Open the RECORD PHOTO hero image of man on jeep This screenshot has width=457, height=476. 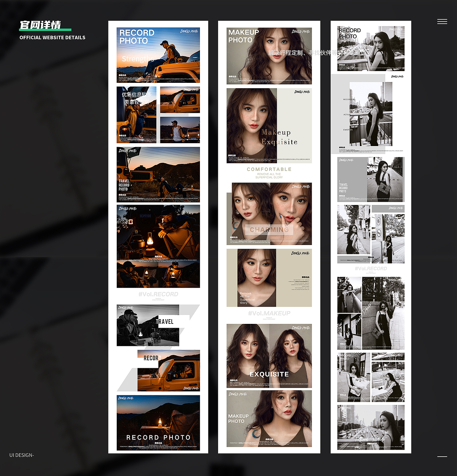click(x=158, y=55)
